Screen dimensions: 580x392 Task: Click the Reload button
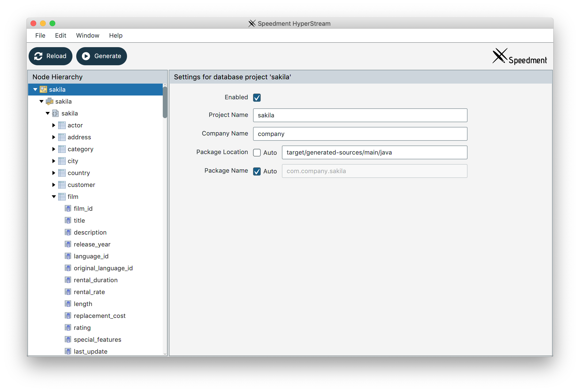pyautogui.click(x=50, y=55)
